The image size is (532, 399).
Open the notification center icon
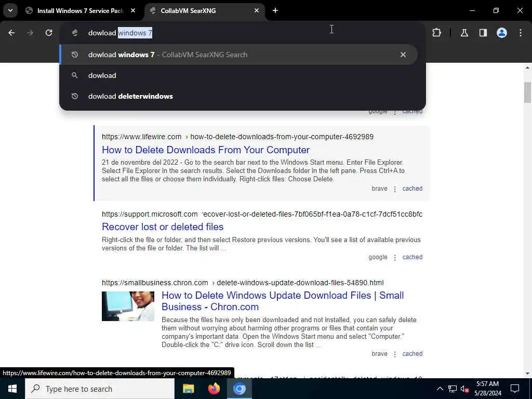click(515, 389)
